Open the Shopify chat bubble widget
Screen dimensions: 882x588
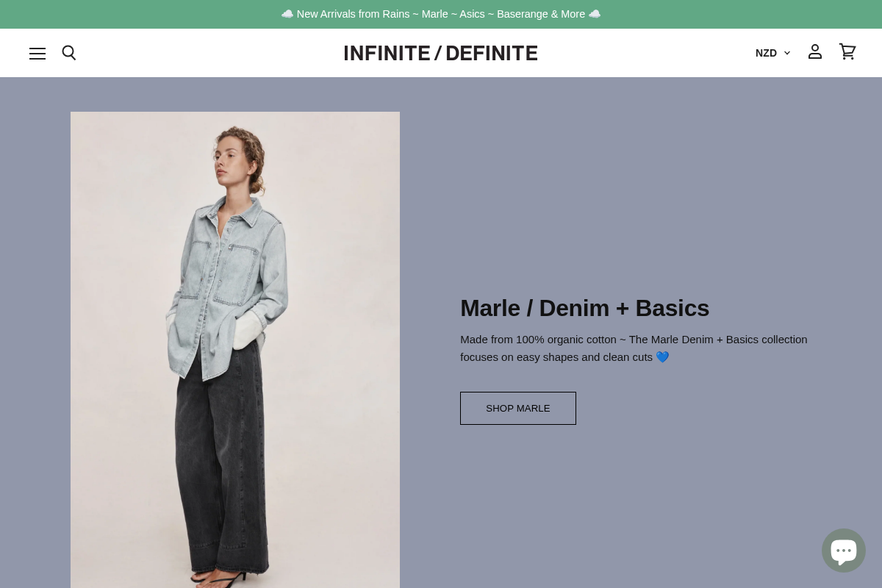[844, 550]
